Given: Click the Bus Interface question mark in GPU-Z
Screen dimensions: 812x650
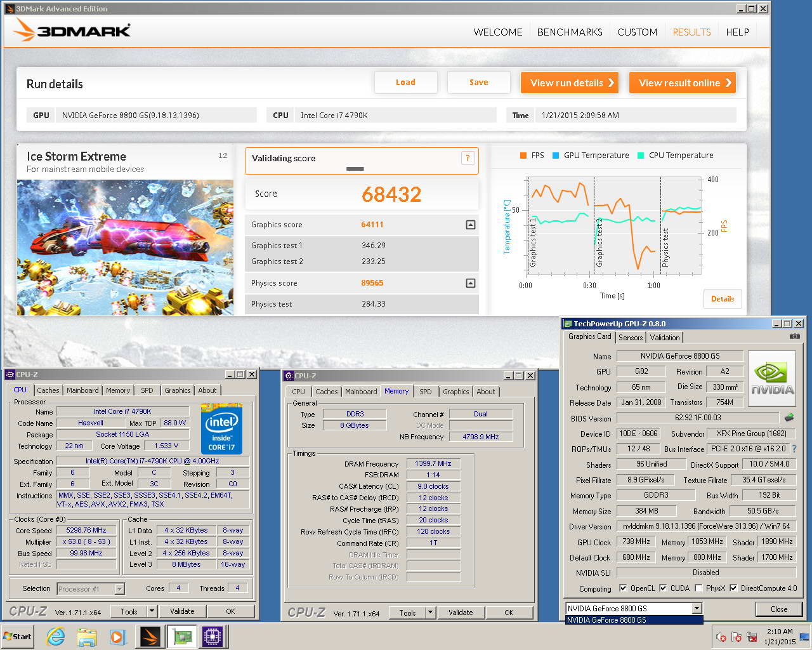Looking at the screenshot, I should 794,449.
